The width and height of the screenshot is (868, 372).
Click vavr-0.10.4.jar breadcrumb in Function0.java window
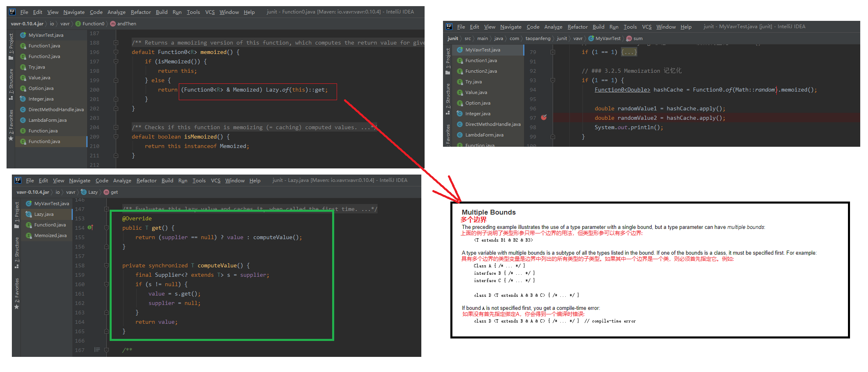coord(27,24)
